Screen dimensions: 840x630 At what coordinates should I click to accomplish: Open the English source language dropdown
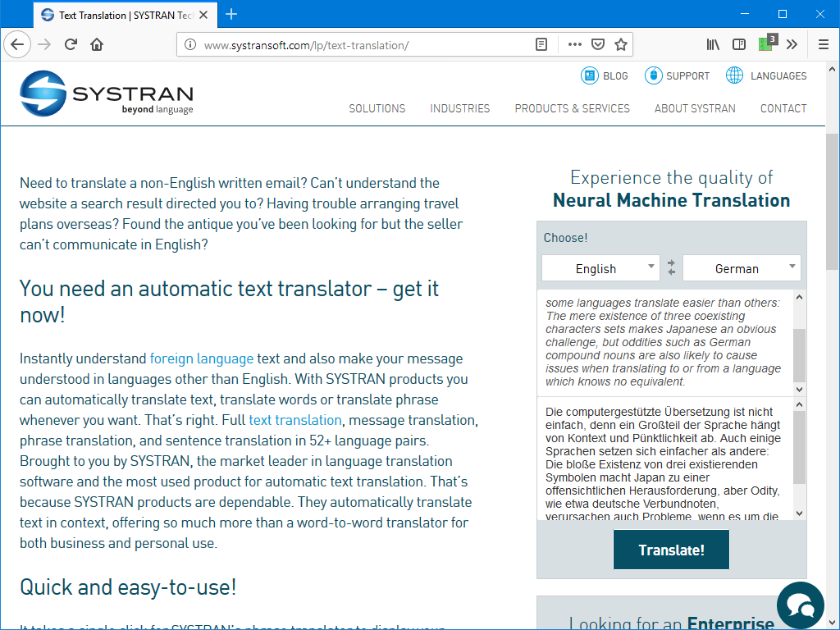tap(600, 268)
